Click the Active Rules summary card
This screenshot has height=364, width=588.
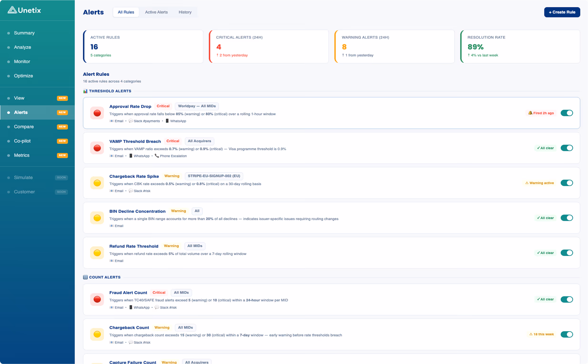[x=143, y=46]
